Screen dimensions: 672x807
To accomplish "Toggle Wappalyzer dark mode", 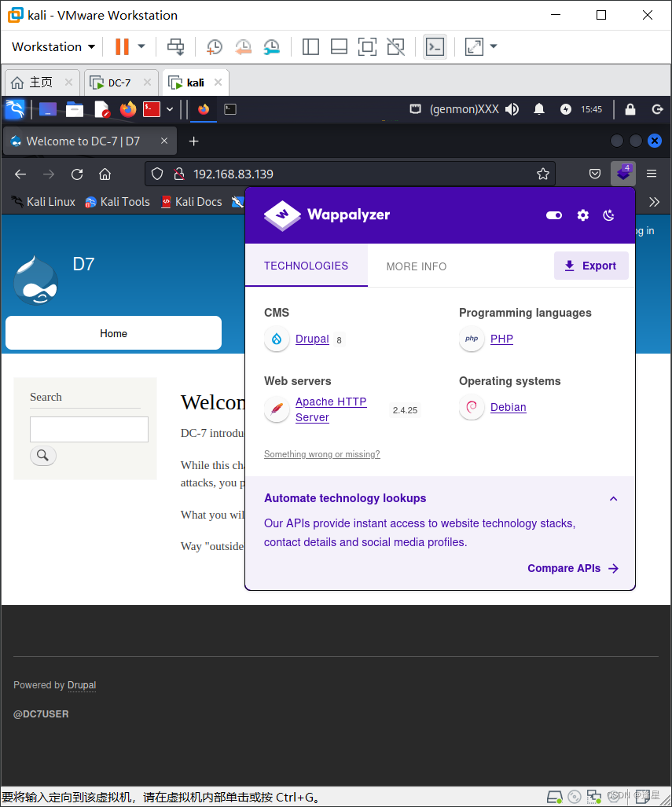I will pos(609,215).
